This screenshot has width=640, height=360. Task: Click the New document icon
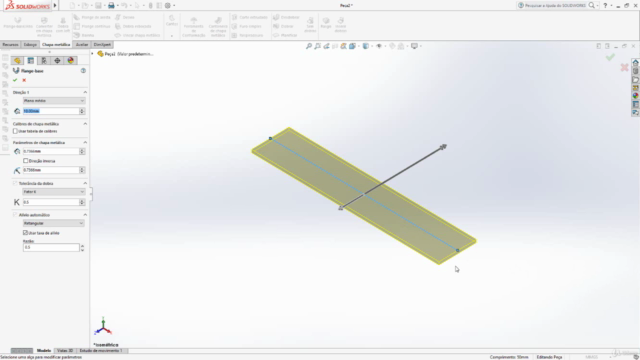click(72, 5)
